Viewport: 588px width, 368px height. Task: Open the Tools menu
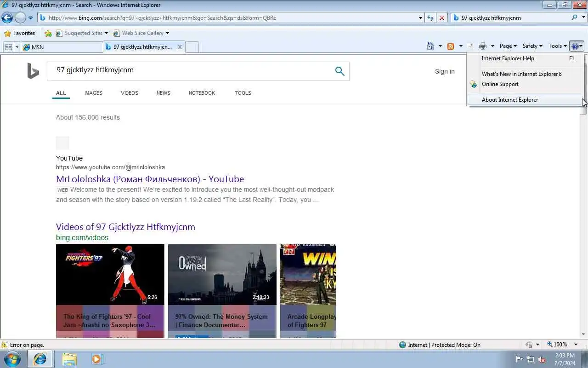pos(558,46)
